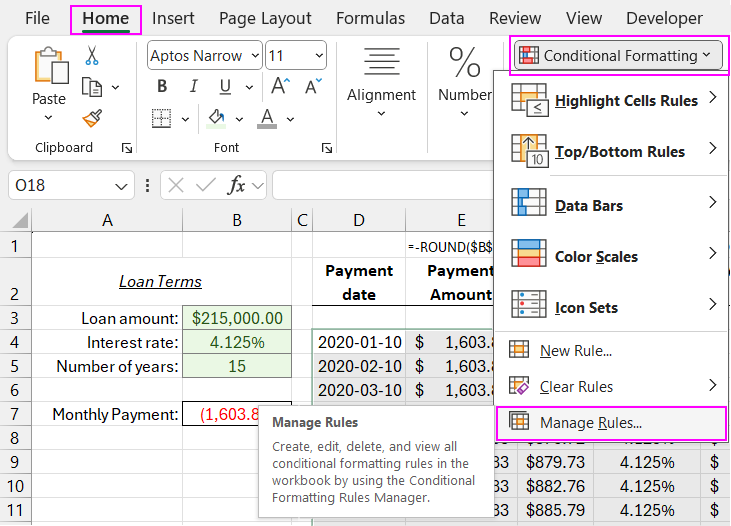This screenshot has width=731, height=526.
Task: Open Highlight Cells Rules submenu
Action: pyautogui.click(x=611, y=100)
